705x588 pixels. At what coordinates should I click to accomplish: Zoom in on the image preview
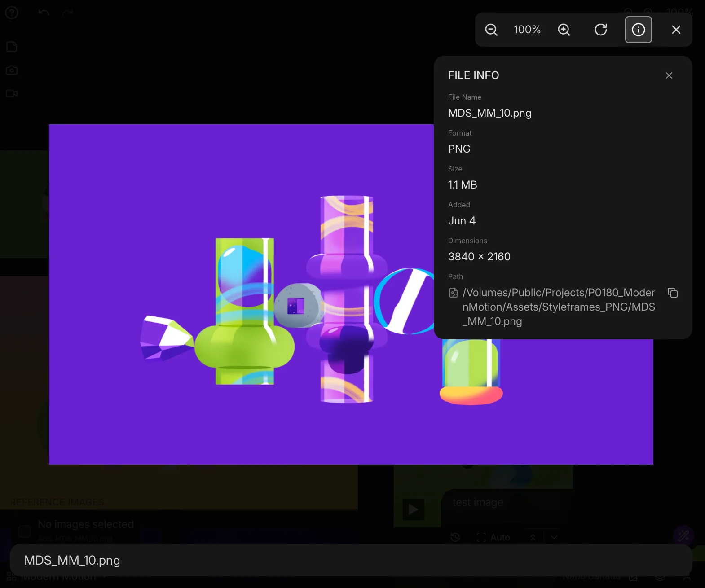coord(564,30)
